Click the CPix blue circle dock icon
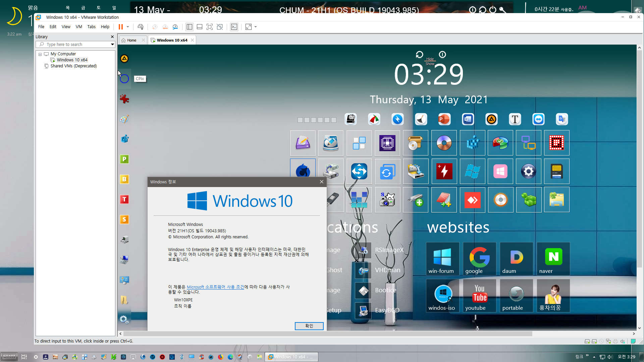Image resolution: width=644 pixels, height=362 pixels. [x=124, y=79]
